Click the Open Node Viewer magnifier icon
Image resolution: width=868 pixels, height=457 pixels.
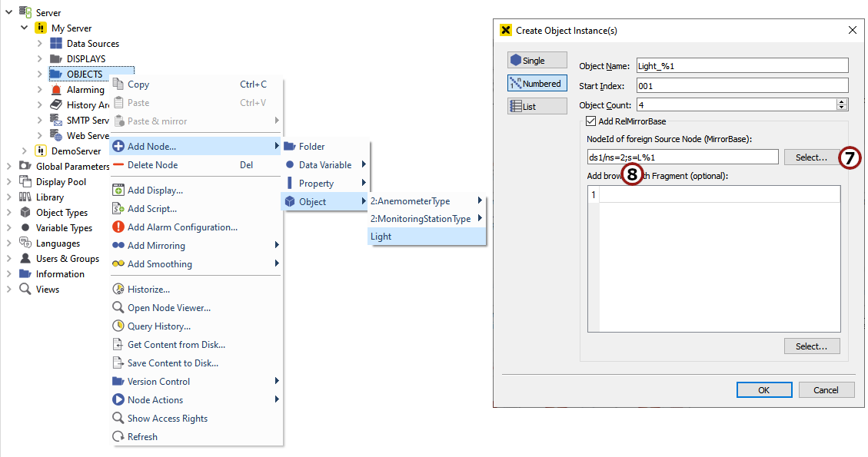(x=120, y=307)
